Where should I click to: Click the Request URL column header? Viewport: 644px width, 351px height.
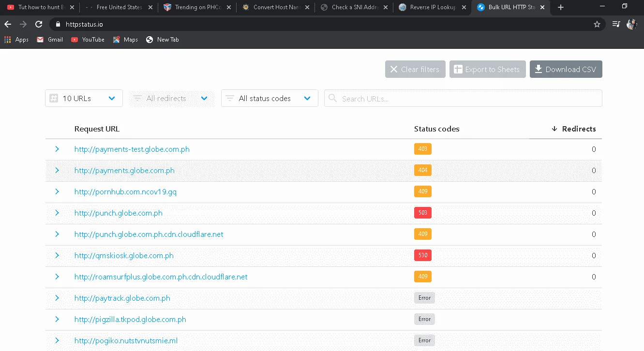(x=97, y=129)
